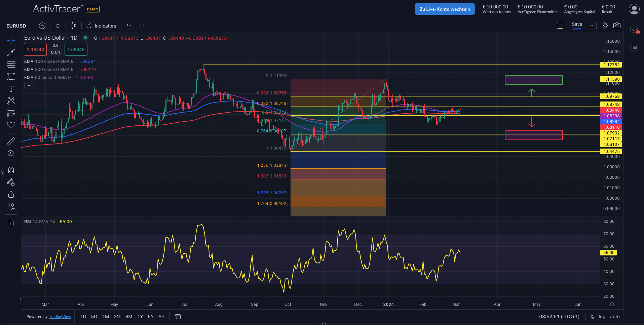Enable magnet snap mode

[11, 170]
